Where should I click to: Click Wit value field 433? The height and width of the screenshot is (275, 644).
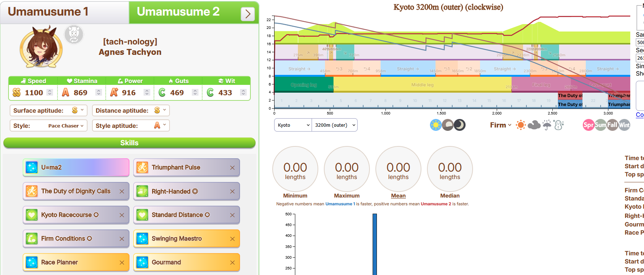click(225, 92)
